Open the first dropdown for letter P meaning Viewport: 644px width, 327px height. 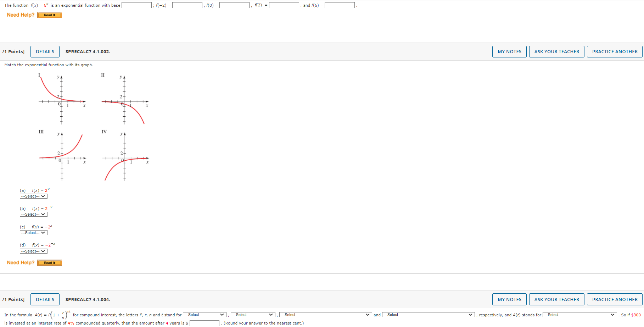[x=205, y=315]
